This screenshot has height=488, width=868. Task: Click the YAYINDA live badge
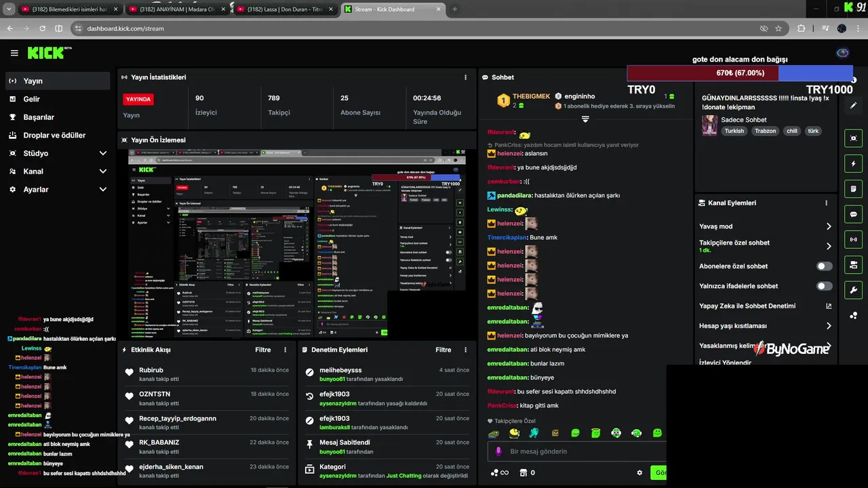pyautogui.click(x=138, y=99)
